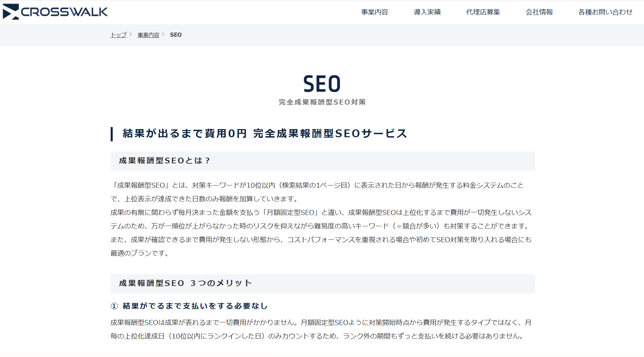Open the 導入実績 navigation menu
This screenshot has height=357, width=644.
click(427, 12)
